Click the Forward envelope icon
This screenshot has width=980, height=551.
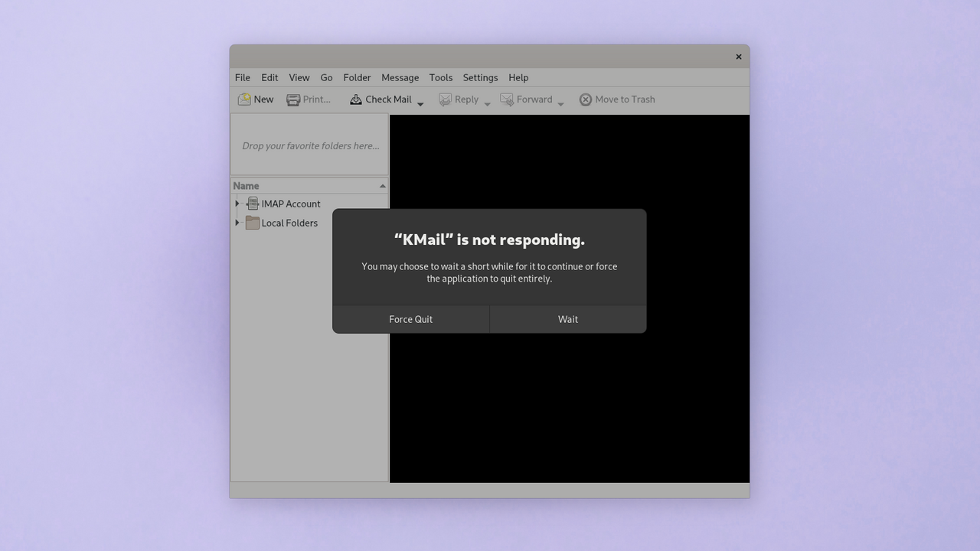click(507, 99)
